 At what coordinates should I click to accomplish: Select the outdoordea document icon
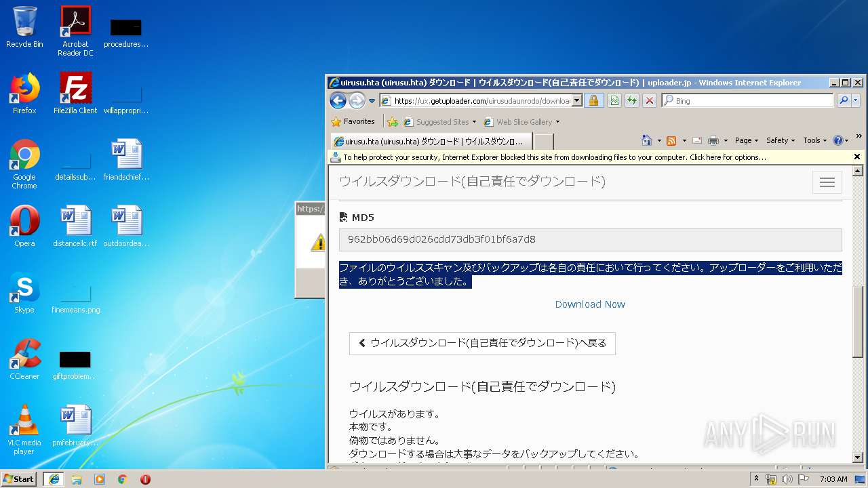126,226
